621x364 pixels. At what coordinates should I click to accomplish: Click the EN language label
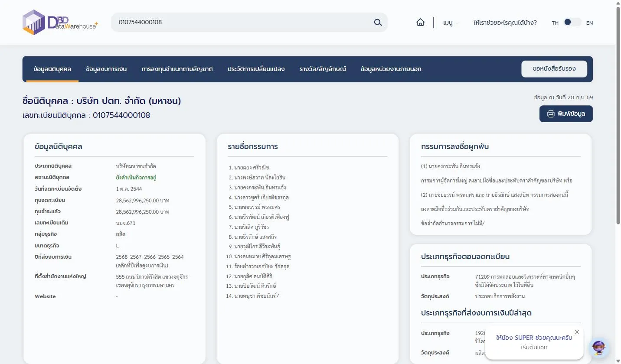[589, 23]
